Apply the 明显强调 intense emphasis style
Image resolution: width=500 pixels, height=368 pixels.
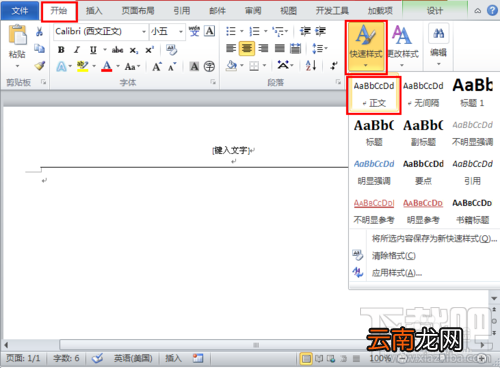374,172
